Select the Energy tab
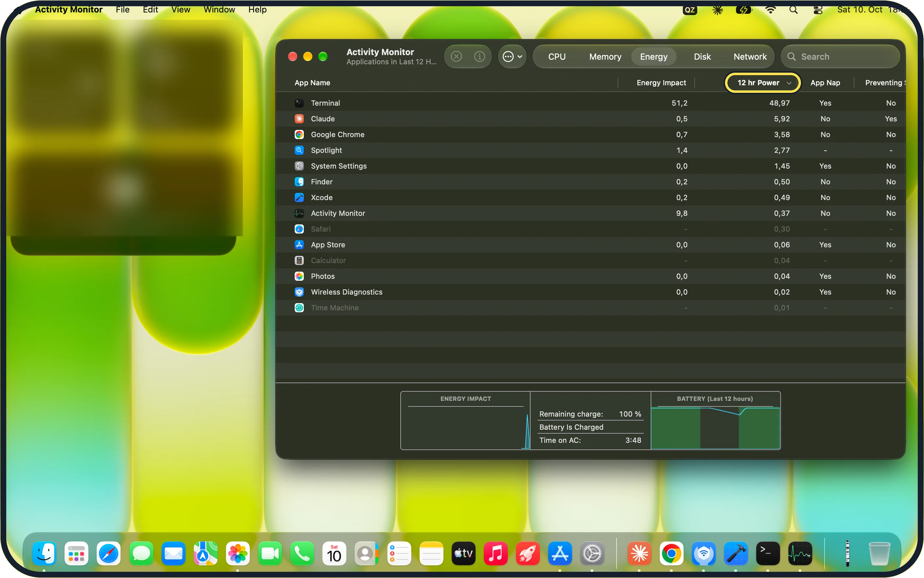The width and height of the screenshot is (924, 578). click(654, 56)
